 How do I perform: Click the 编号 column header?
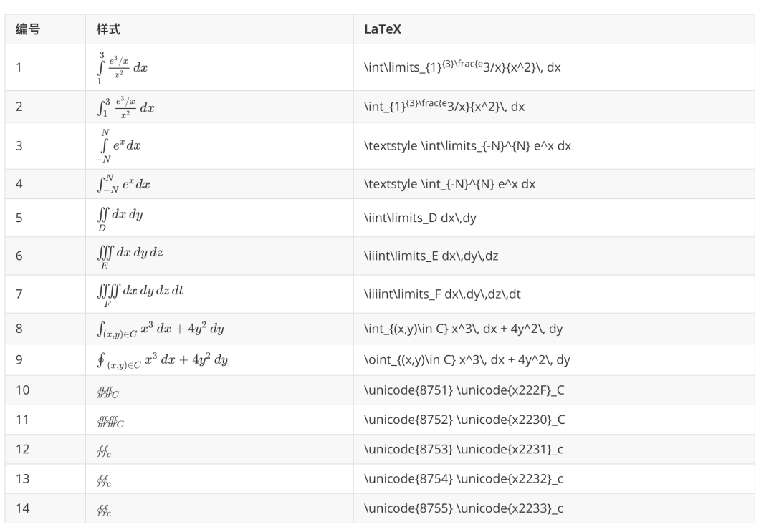[x=28, y=29]
